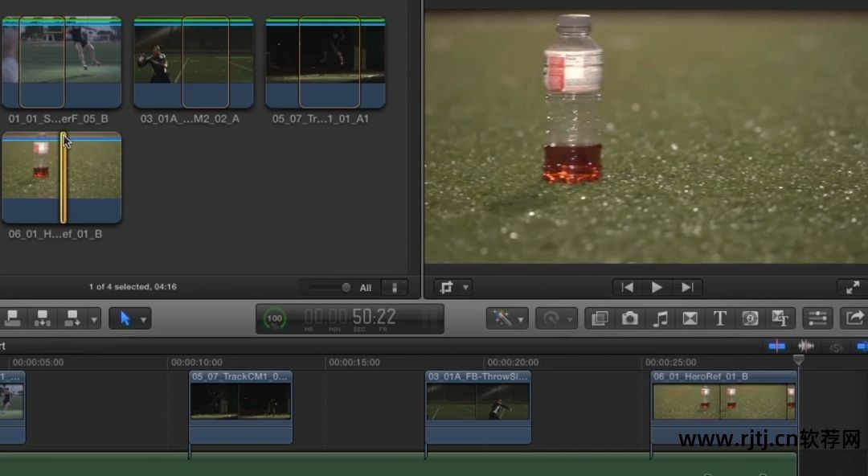868x476 pixels.
Task: Click timeline ruler at 00:00:20:00
Action: coord(513,363)
